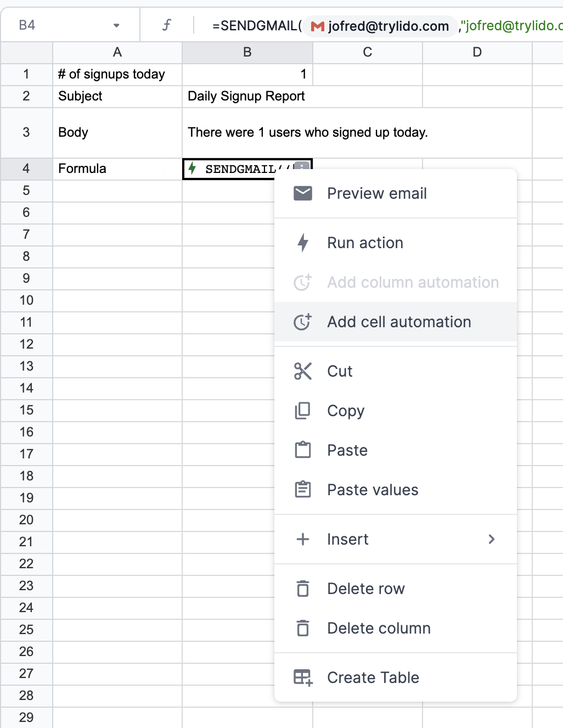563x728 pixels.
Task: Click the jofred@trylido.com Gmail chip
Action: (380, 26)
